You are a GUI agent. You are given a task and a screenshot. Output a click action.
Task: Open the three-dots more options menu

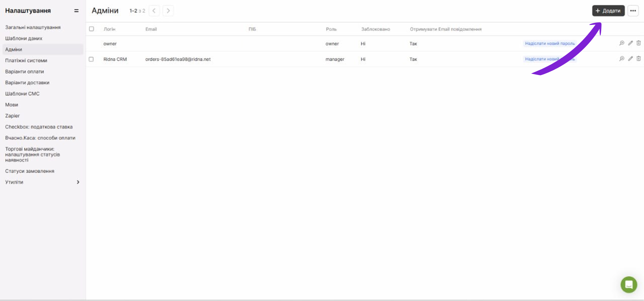point(633,11)
